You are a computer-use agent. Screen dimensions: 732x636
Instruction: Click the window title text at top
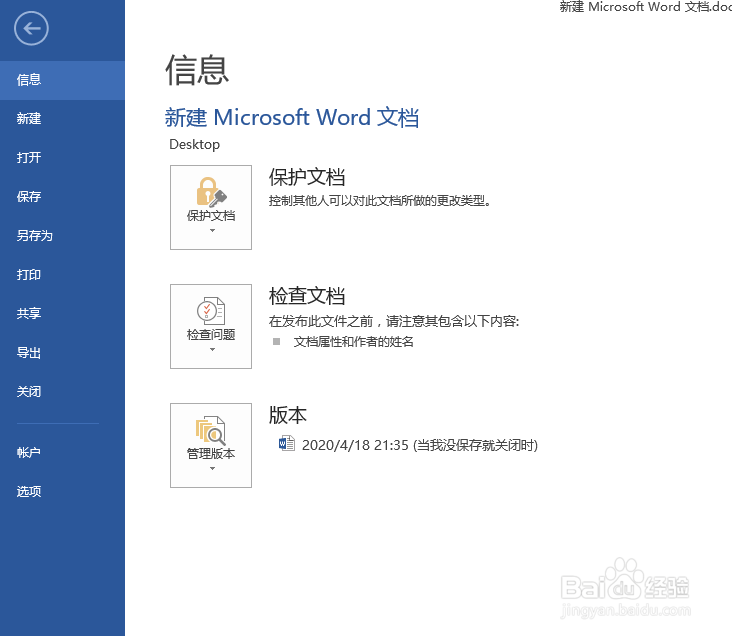646,7
